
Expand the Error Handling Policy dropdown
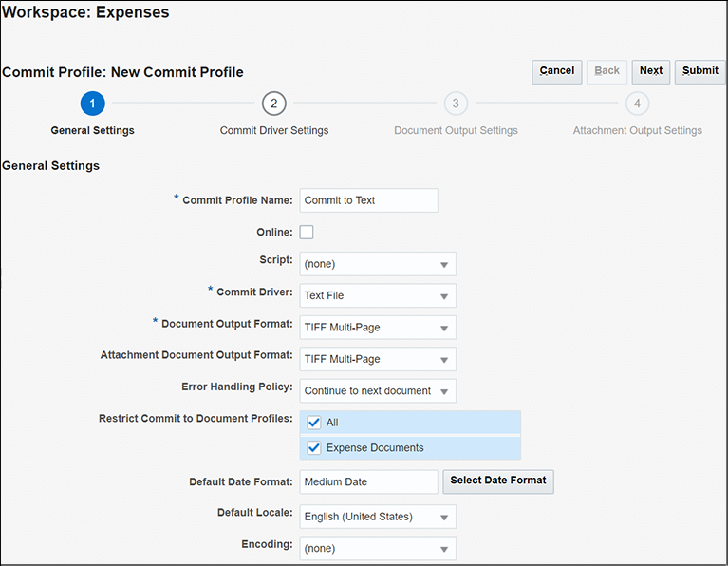(x=378, y=390)
